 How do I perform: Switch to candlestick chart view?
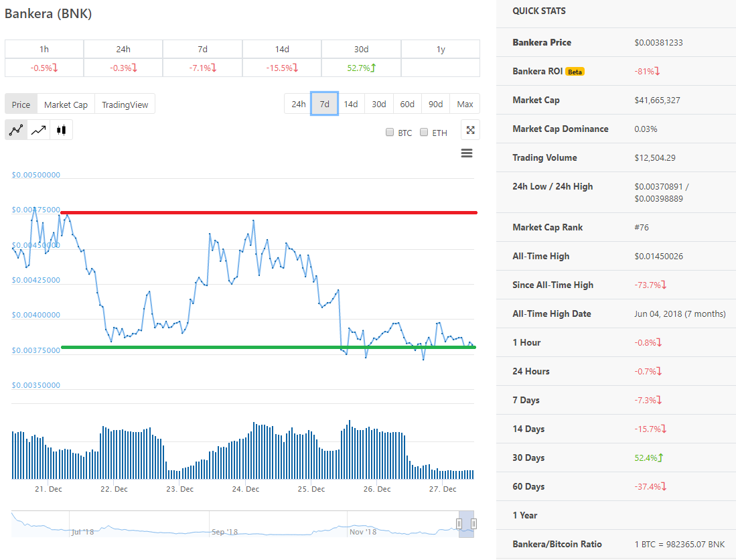coord(61,130)
